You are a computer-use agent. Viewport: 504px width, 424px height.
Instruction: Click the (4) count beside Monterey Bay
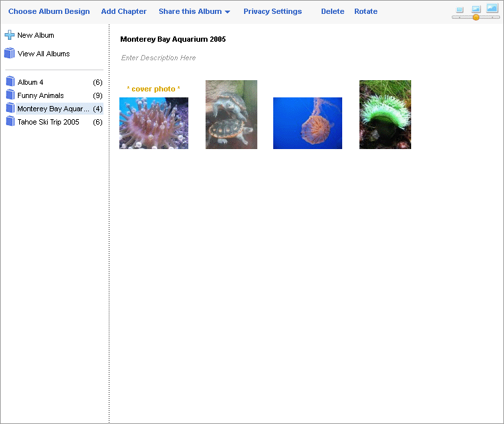click(97, 109)
